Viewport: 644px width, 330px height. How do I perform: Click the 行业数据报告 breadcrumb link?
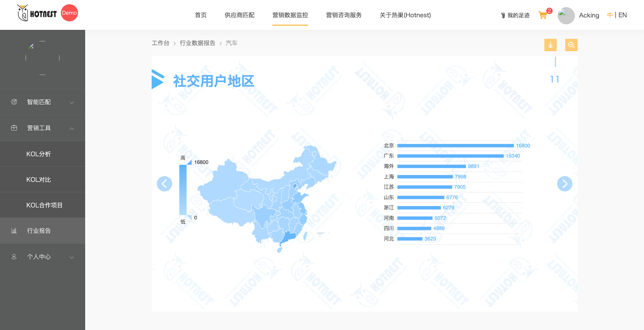tap(197, 43)
